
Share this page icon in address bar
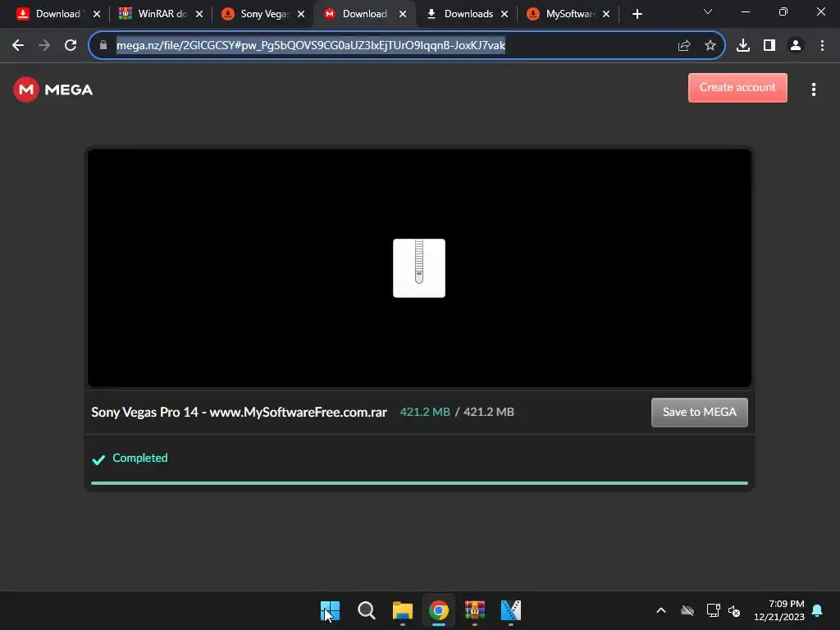pos(684,45)
